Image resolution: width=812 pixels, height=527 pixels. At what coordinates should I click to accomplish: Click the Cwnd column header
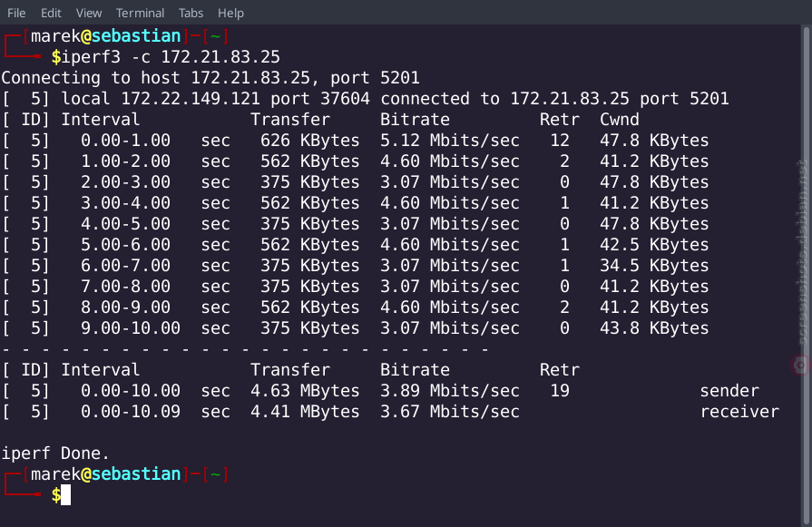tap(620, 120)
